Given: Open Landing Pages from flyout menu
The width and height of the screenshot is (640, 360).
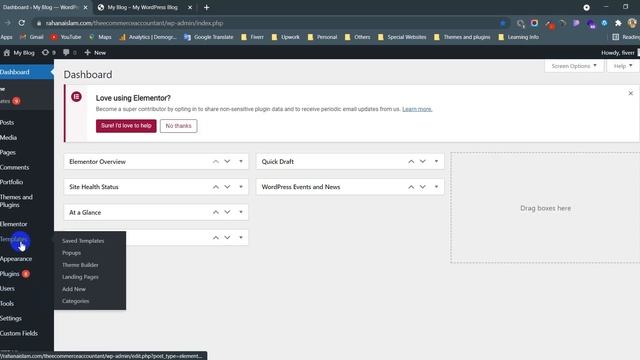Looking at the screenshot, I should point(80,277).
